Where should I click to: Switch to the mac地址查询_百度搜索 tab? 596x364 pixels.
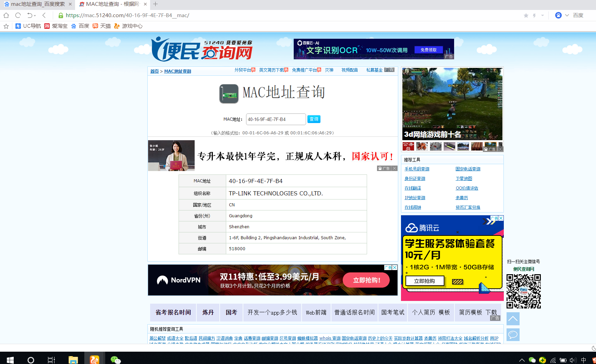[38, 4]
